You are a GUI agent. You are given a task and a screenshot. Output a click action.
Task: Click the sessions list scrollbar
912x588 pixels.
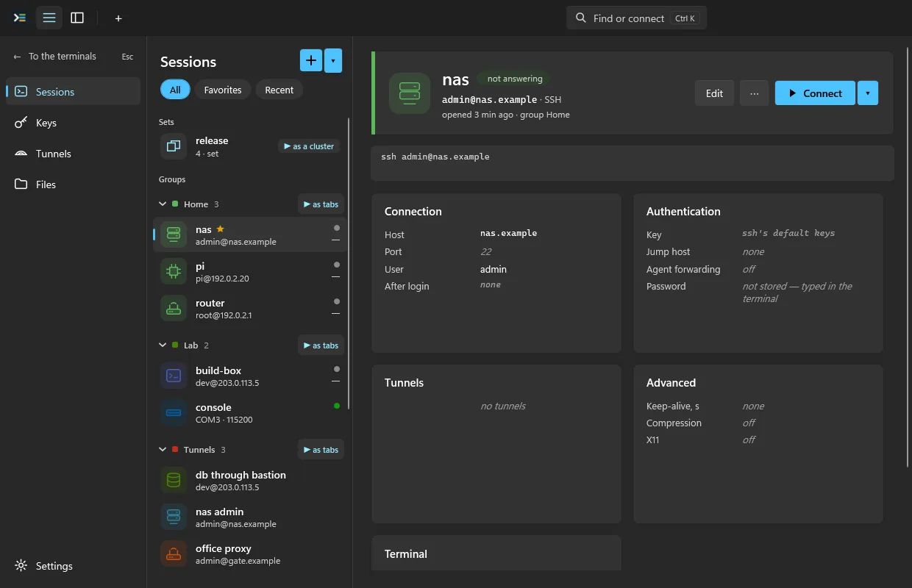tap(349, 263)
